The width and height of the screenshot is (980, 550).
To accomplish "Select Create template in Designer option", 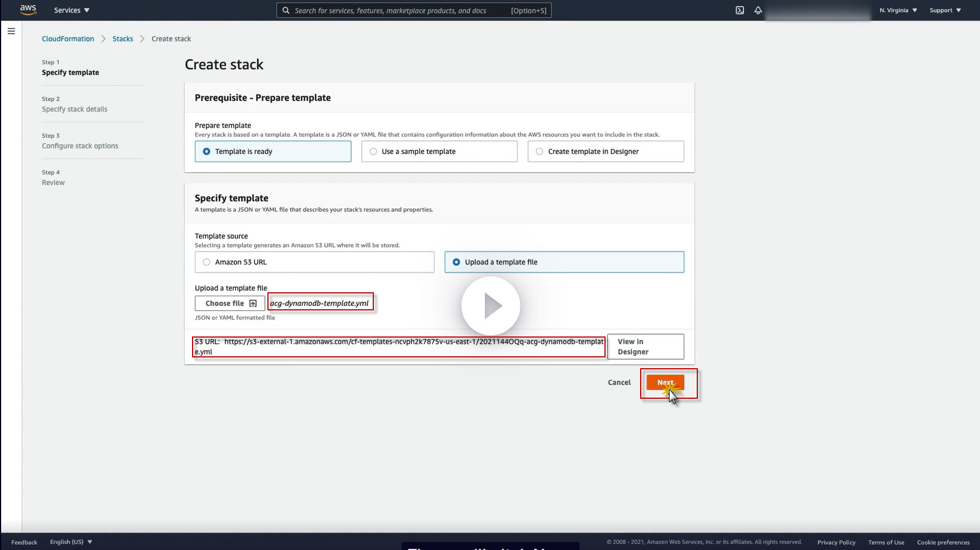I will pyautogui.click(x=606, y=151).
